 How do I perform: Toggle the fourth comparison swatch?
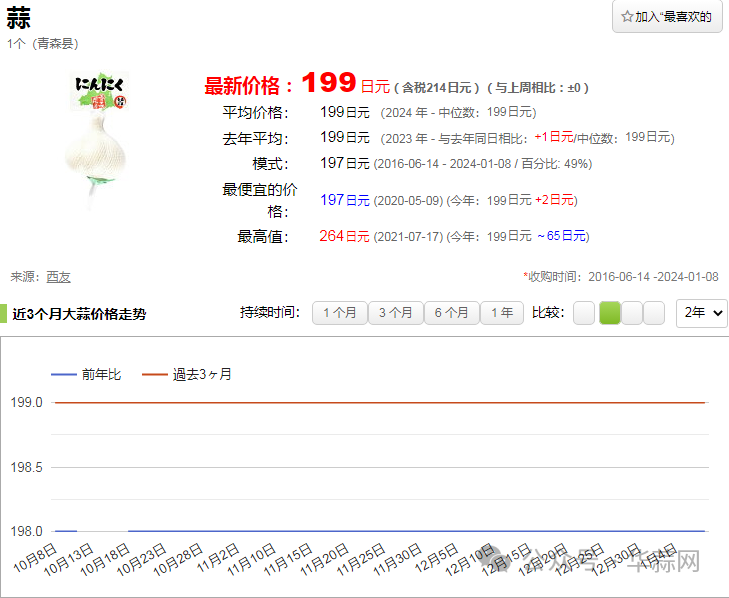click(x=654, y=312)
